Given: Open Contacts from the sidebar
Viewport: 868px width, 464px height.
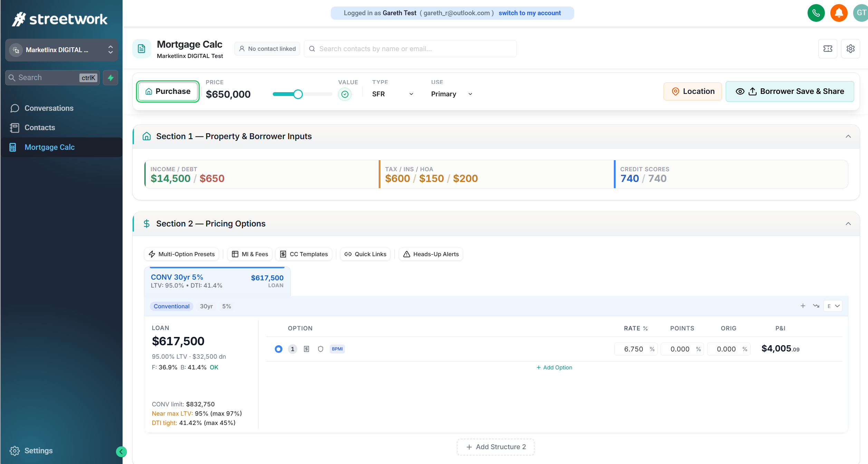Looking at the screenshot, I should 61,128.
